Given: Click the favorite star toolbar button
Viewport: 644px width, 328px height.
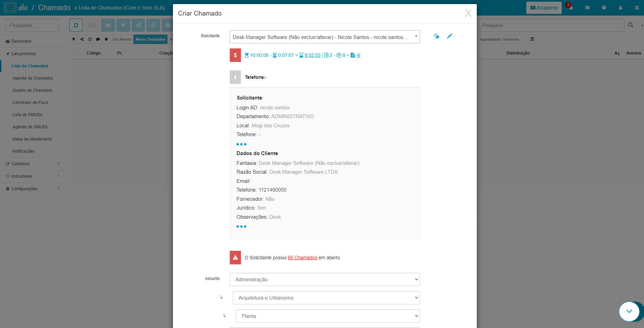Looking at the screenshot, I should [123, 25].
